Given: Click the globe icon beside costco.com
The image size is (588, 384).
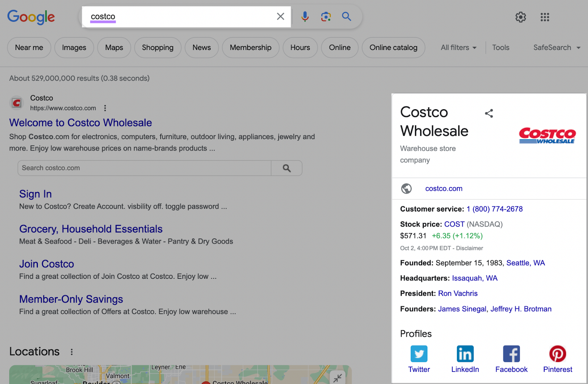Looking at the screenshot, I should (406, 188).
